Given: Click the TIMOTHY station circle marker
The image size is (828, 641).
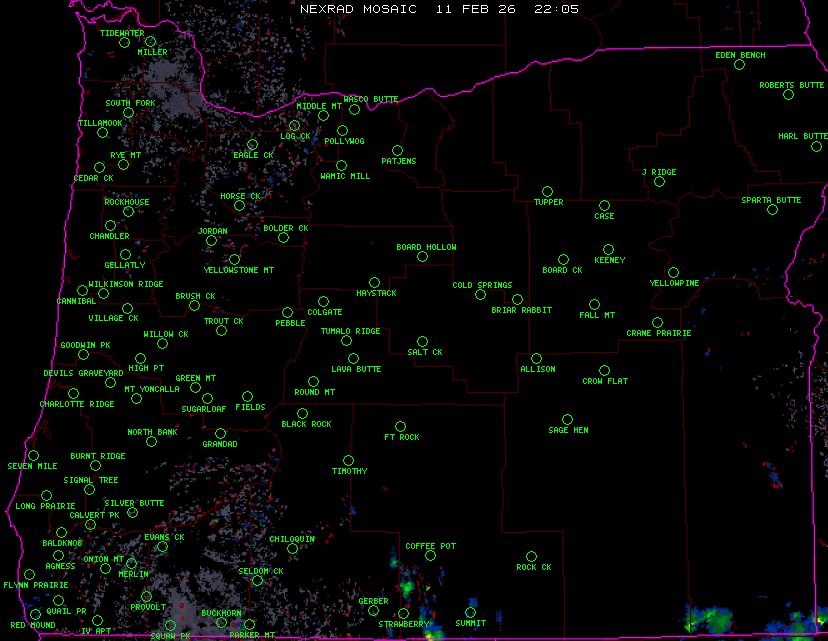Looking at the screenshot, I should [x=348, y=461].
